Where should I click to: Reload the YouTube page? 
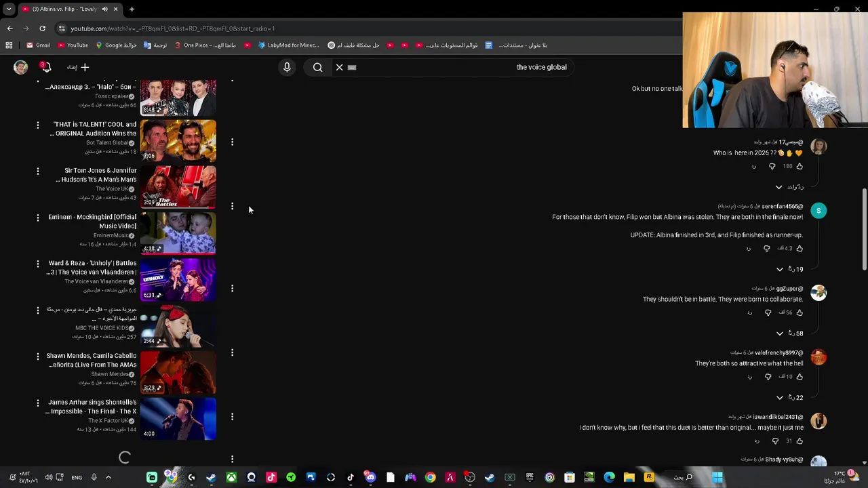tap(42, 28)
